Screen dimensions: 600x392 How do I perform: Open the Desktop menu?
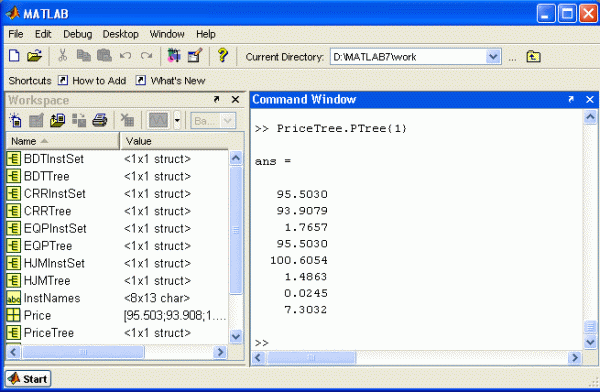(x=121, y=34)
